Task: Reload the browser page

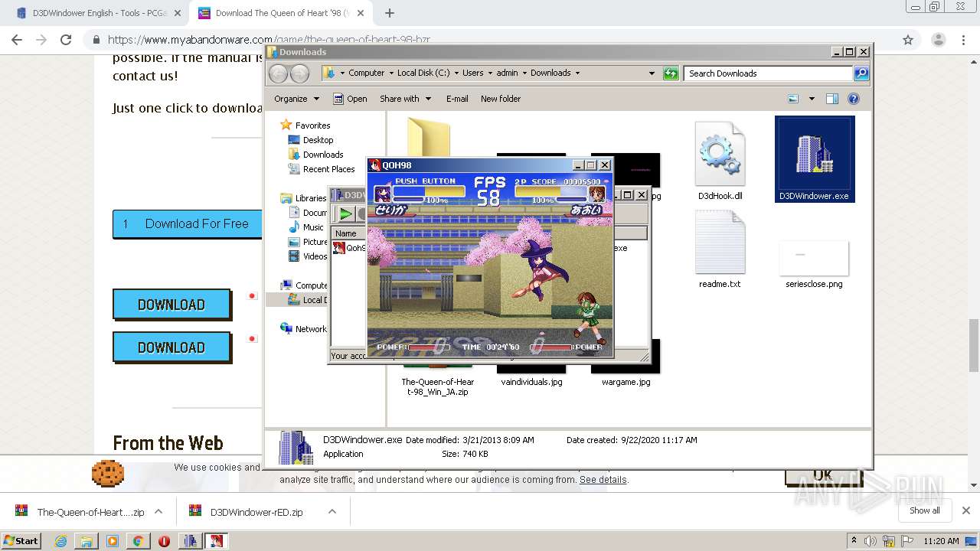Action: click(66, 40)
